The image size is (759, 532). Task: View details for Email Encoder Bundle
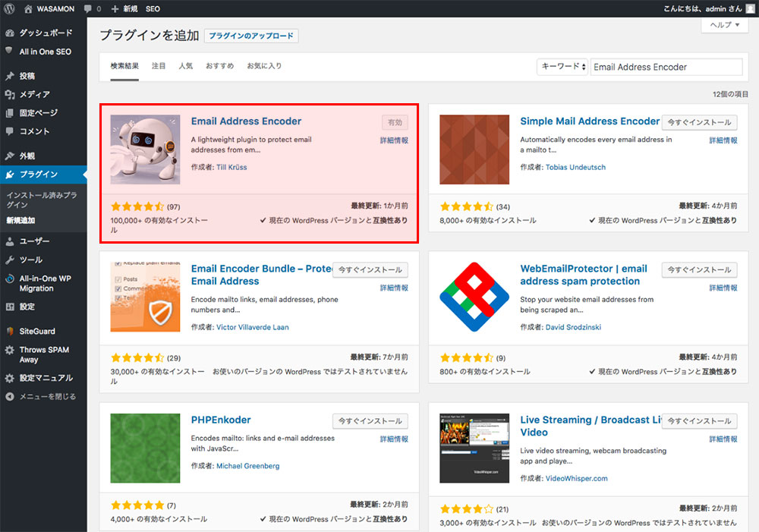coord(394,288)
